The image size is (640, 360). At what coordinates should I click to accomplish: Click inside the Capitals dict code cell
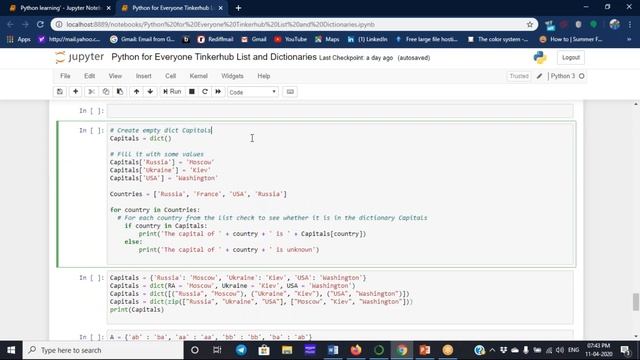(x=341, y=194)
